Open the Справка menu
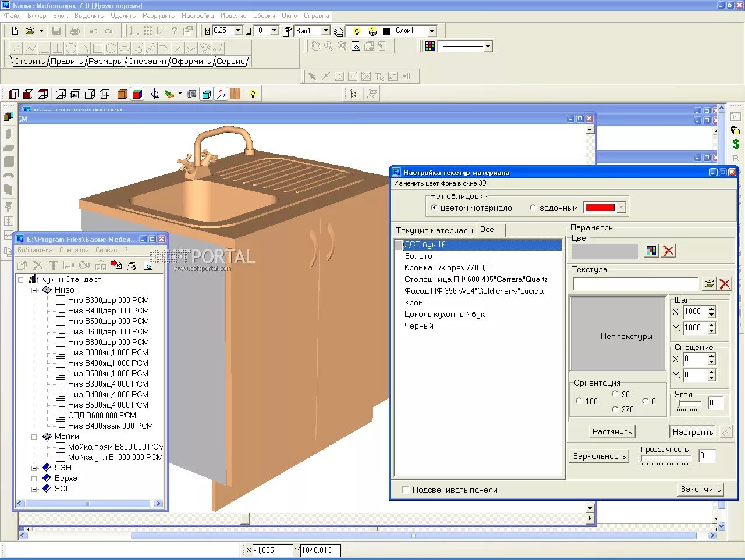 pyautogui.click(x=316, y=16)
